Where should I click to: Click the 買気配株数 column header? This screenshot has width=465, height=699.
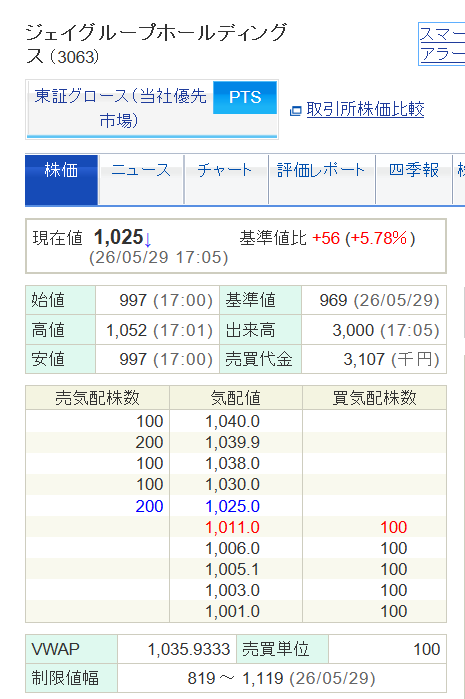tap(374, 398)
